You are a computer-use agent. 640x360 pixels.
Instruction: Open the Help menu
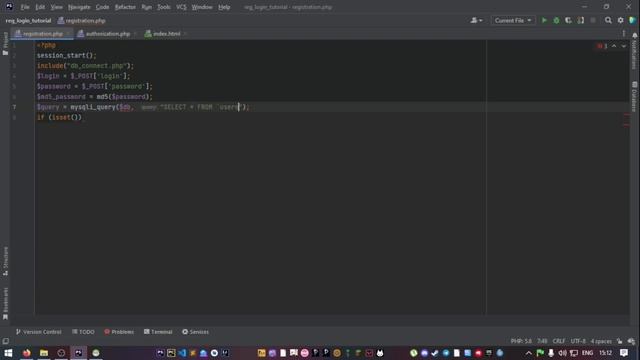(x=224, y=7)
